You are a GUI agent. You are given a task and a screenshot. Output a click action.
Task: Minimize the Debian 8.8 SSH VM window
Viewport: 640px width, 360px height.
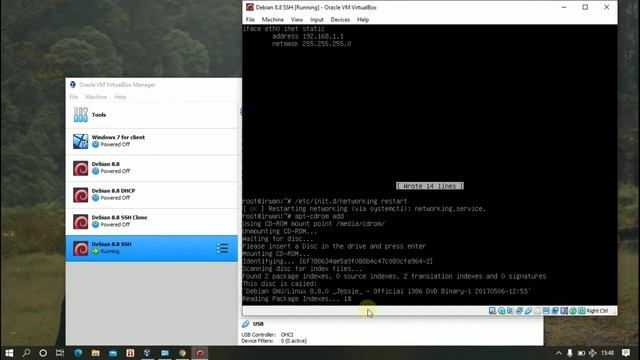tap(564, 7)
